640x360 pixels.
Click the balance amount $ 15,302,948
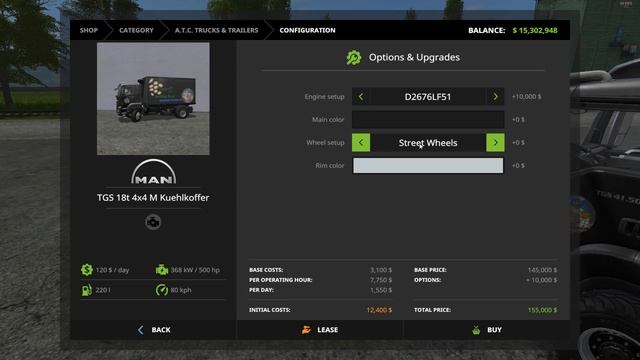coord(535,30)
